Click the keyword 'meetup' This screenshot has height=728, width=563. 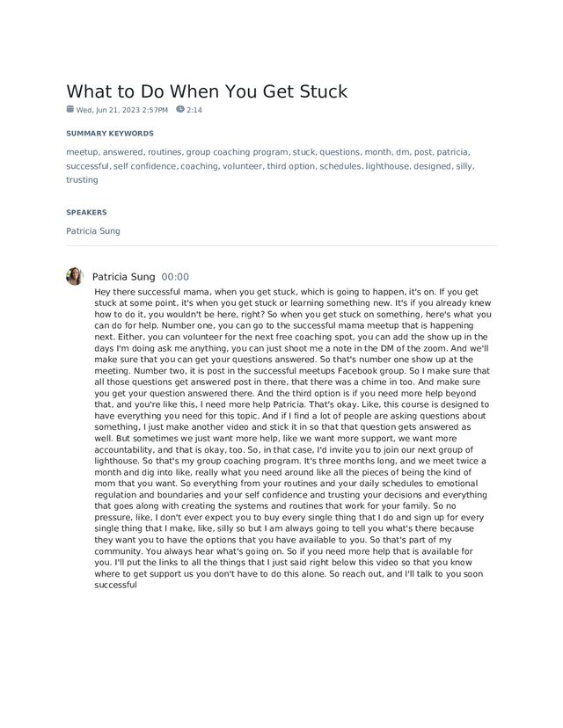(x=82, y=152)
